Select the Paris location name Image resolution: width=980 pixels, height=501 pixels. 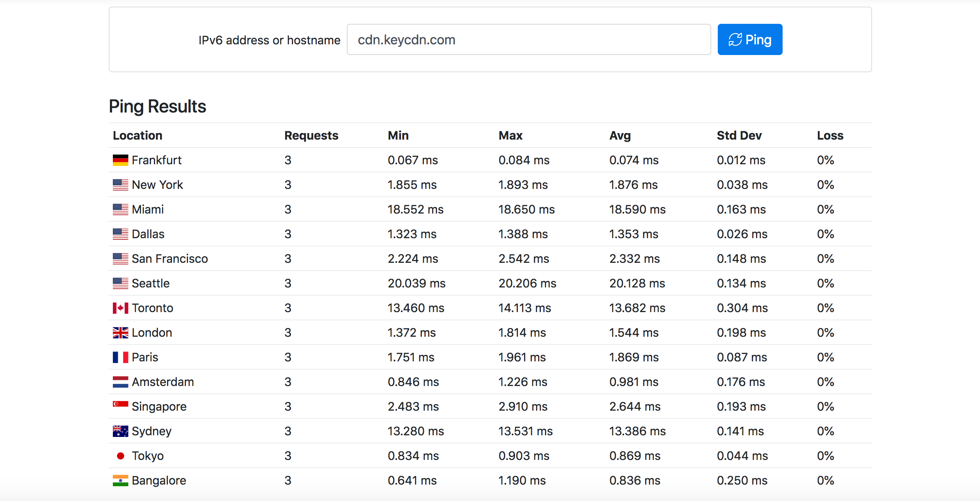pos(145,357)
